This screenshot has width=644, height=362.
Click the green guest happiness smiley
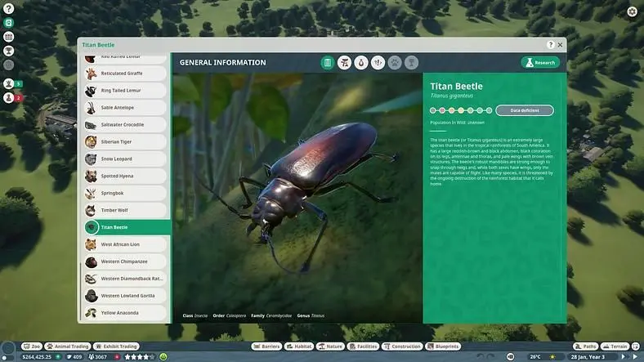tap(163, 357)
